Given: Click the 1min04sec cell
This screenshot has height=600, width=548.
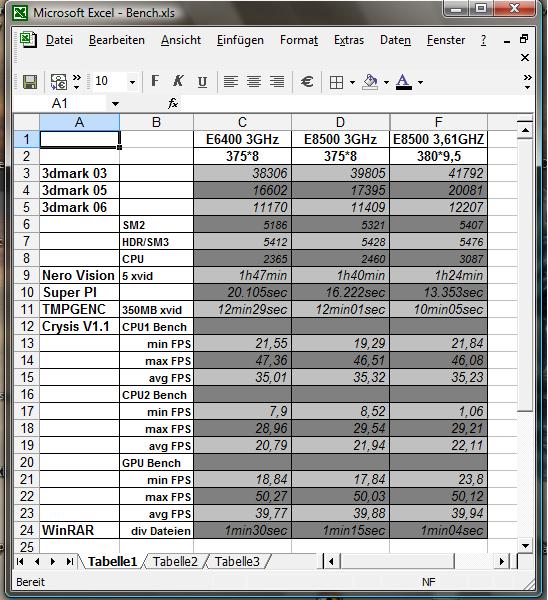Looking at the screenshot, I should [439, 530].
